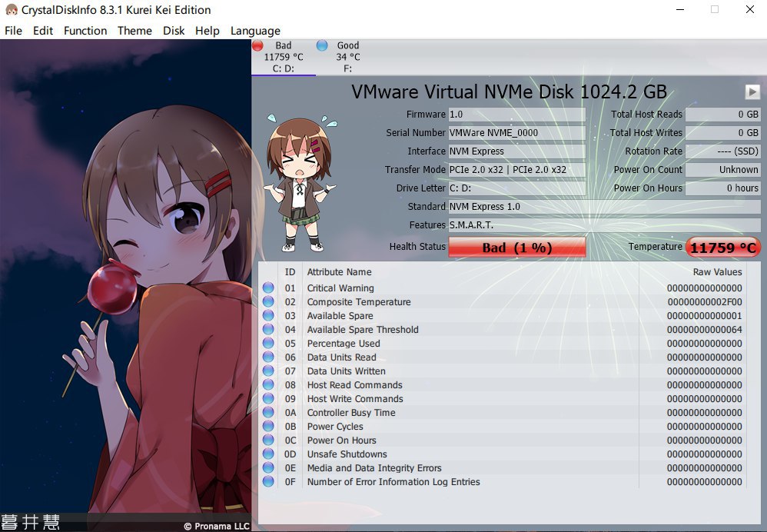The height and width of the screenshot is (532, 767).
Task: Click the Serial Number value field
Action: point(517,133)
